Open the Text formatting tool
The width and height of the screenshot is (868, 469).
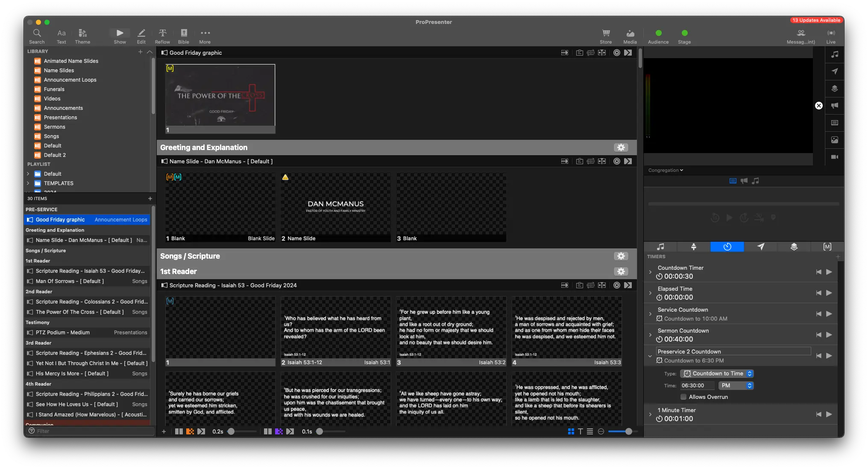point(62,36)
